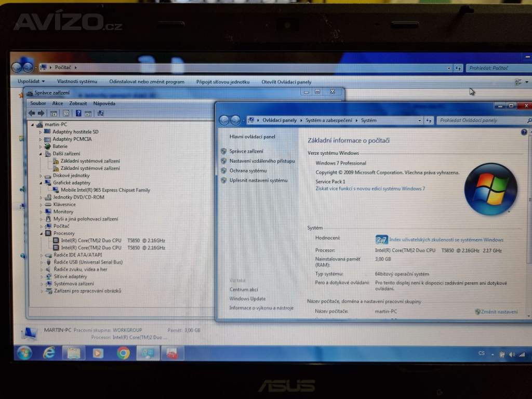Open Nastavení vzdáleného přístupu link

coord(262,161)
